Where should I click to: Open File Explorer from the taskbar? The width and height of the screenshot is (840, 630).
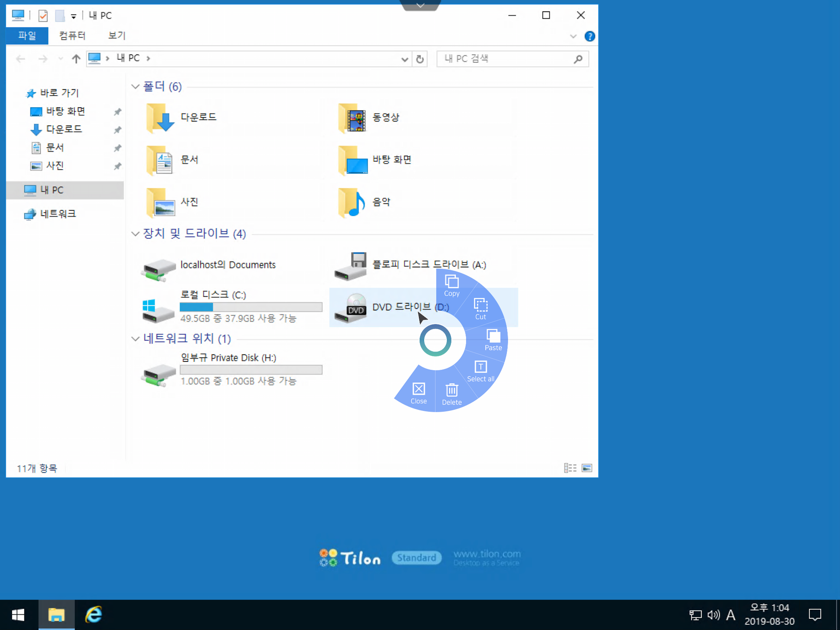56,614
